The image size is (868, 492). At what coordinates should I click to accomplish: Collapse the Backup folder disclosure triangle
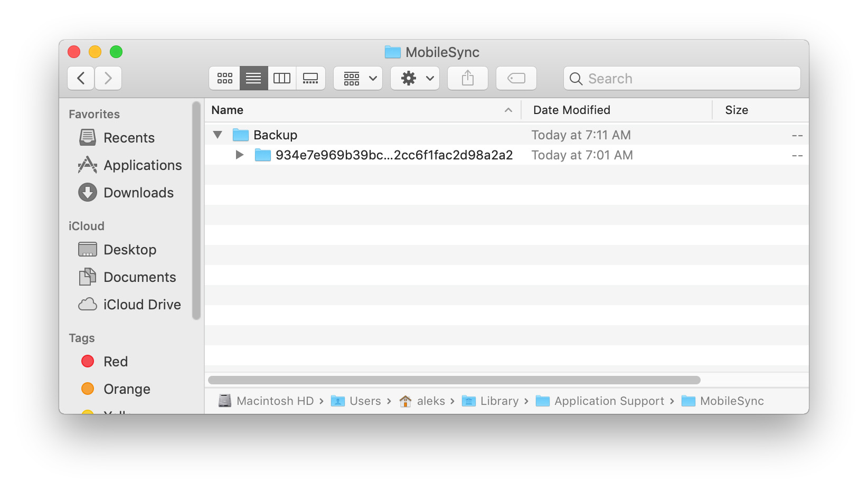[x=218, y=135]
